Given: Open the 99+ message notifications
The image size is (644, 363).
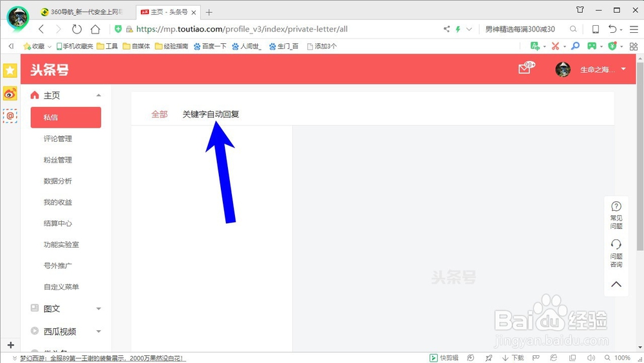Looking at the screenshot, I should coord(526,68).
